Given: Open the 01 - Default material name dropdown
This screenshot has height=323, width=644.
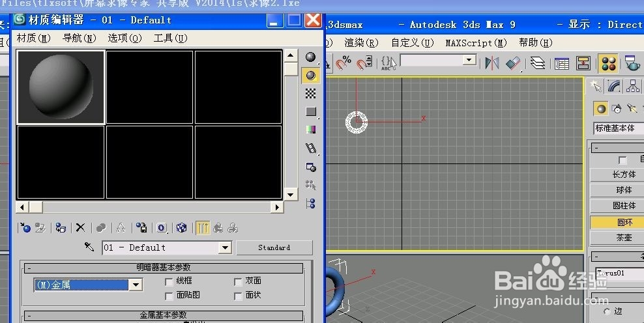Looking at the screenshot, I should 225,247.
